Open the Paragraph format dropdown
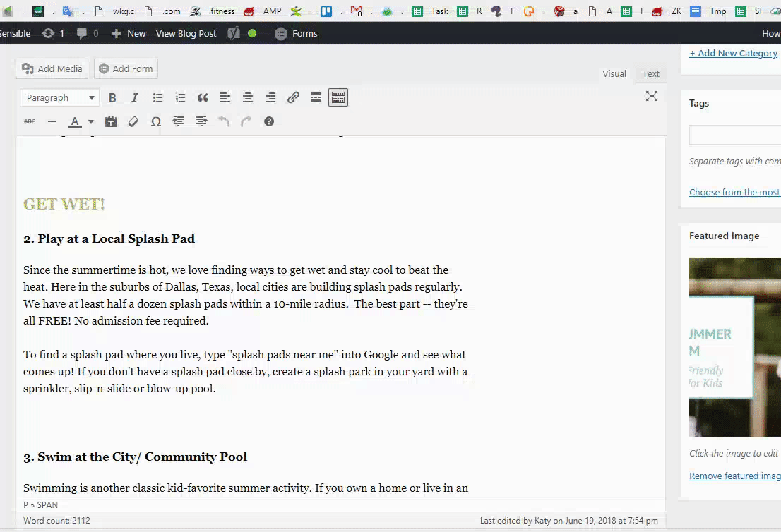The width and height of the screenshot is (781, 532). 60,97
